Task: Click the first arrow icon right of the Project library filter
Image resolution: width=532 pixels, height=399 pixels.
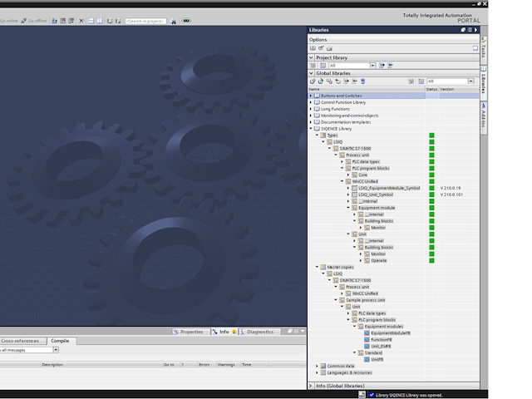Action: (382, 65)
